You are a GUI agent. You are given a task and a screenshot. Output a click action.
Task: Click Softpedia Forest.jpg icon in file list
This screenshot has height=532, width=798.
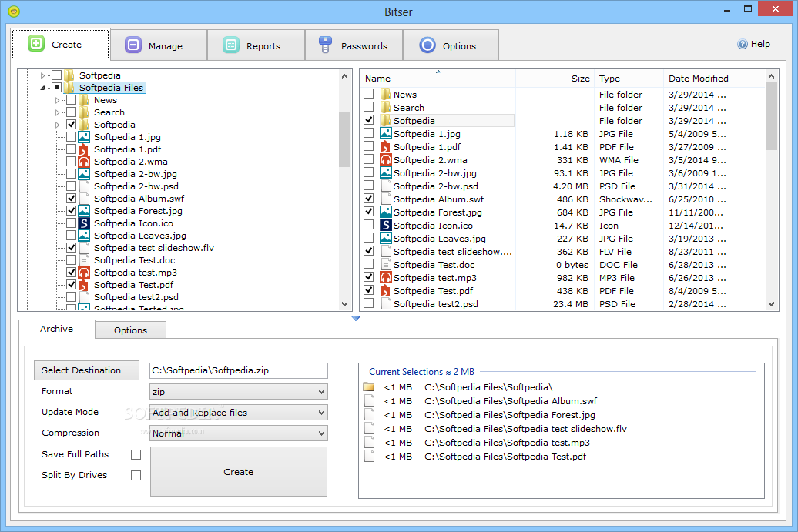[386, 212]
